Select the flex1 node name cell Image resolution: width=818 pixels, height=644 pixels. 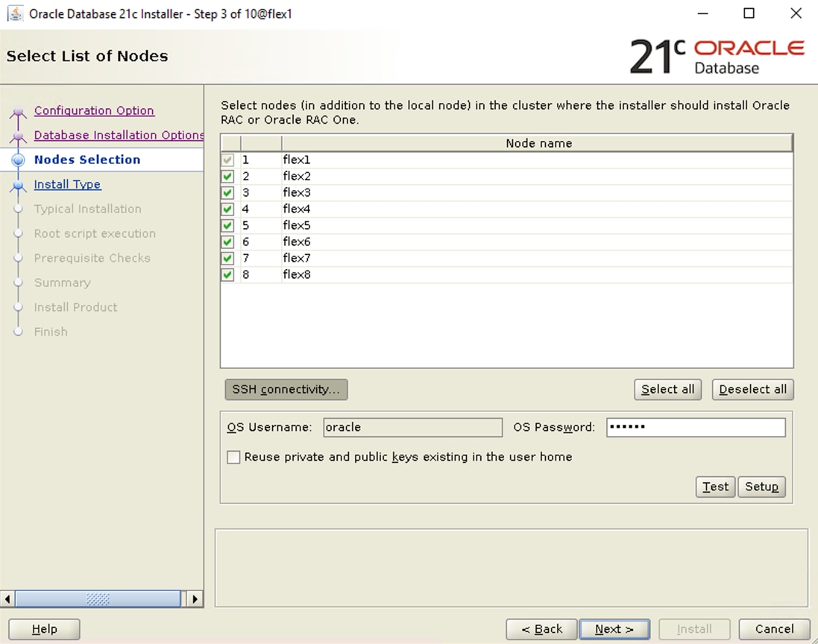pos(538,160)
